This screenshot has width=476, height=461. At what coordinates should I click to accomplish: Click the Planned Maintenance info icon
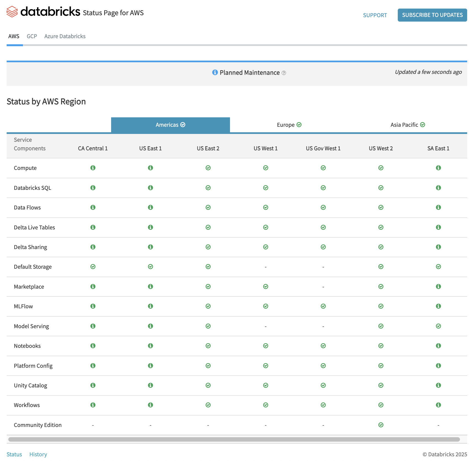point(215,72)
